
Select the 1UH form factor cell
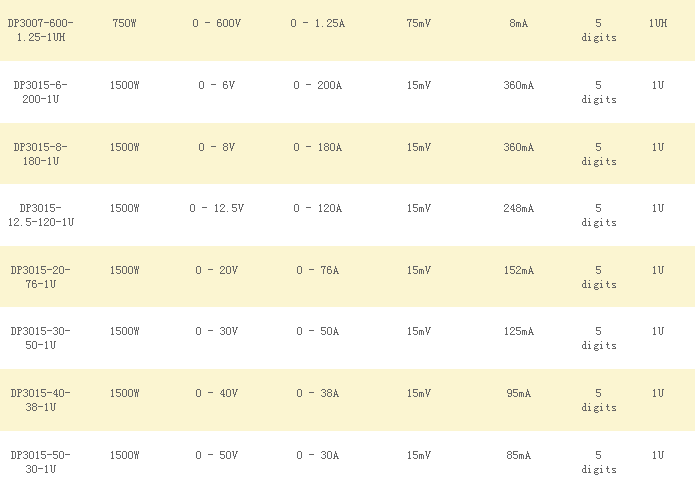[657, 23]
